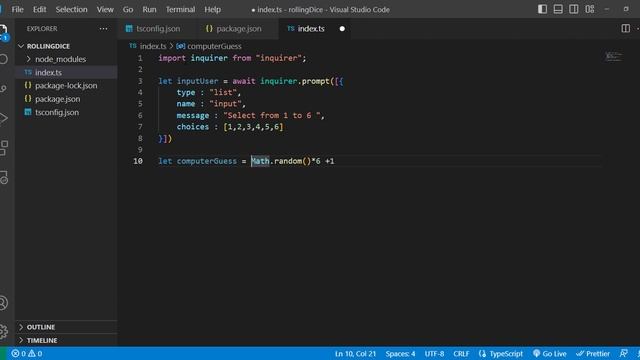Click the "list" string on line 4

[223, 93]
